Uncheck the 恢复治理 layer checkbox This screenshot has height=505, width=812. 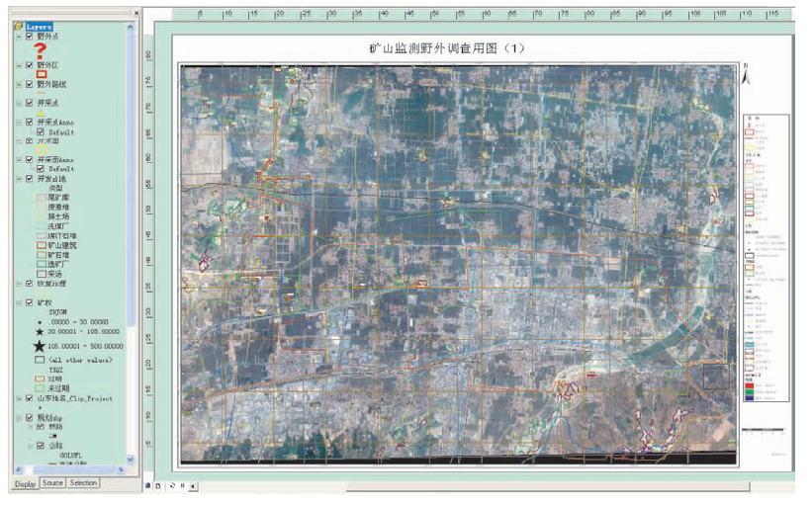(x=30, y=284)
